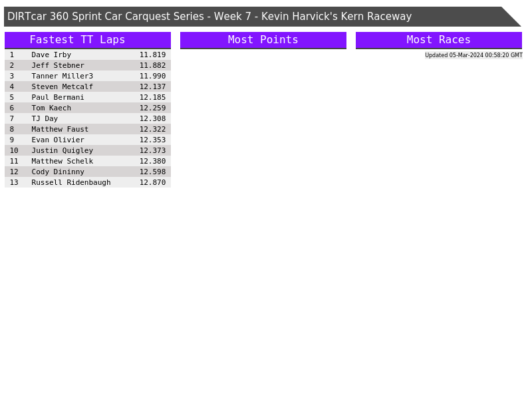Select Justin Quigley row
The image size is (532, 399).
(x=62, y=151)
